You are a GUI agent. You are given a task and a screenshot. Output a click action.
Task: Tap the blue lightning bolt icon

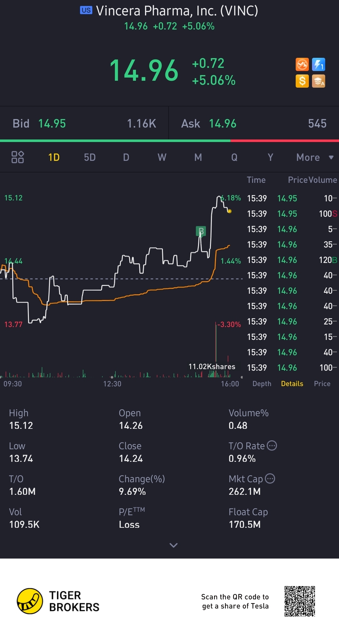click(x=319, y=65)
